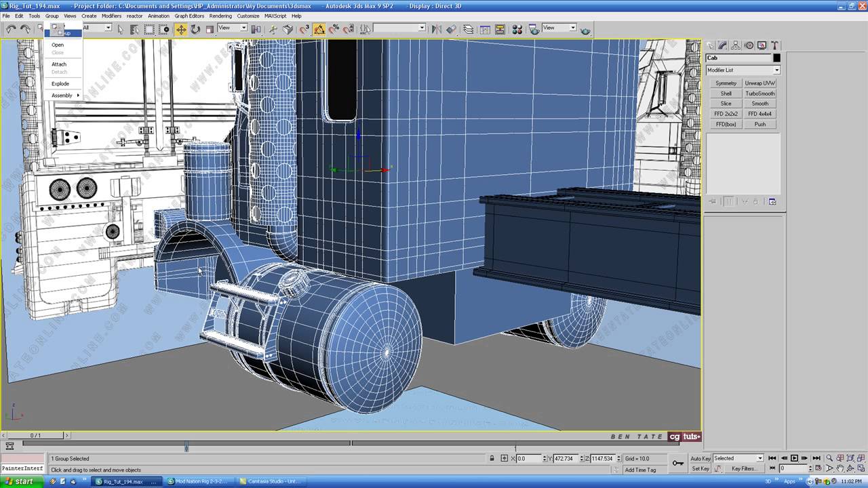Activate the Select and Scale tool
This screenshot has width=868, height=488.
pos(210,29)
